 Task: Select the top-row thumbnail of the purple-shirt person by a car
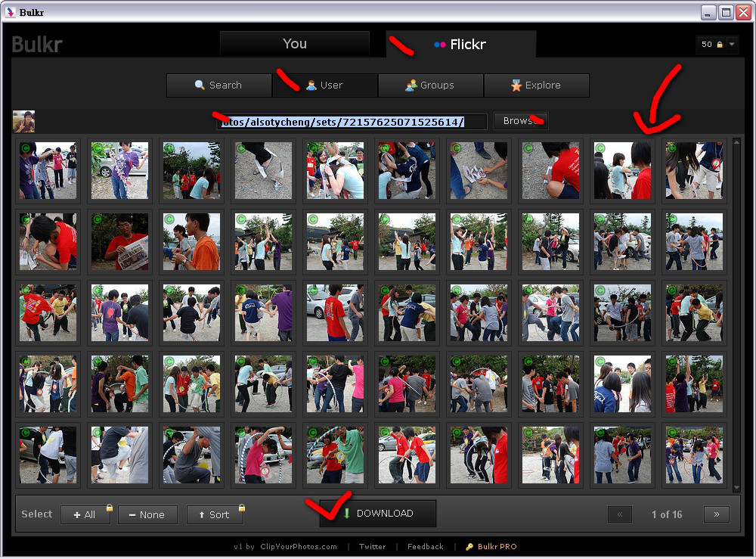coord(119,170)
